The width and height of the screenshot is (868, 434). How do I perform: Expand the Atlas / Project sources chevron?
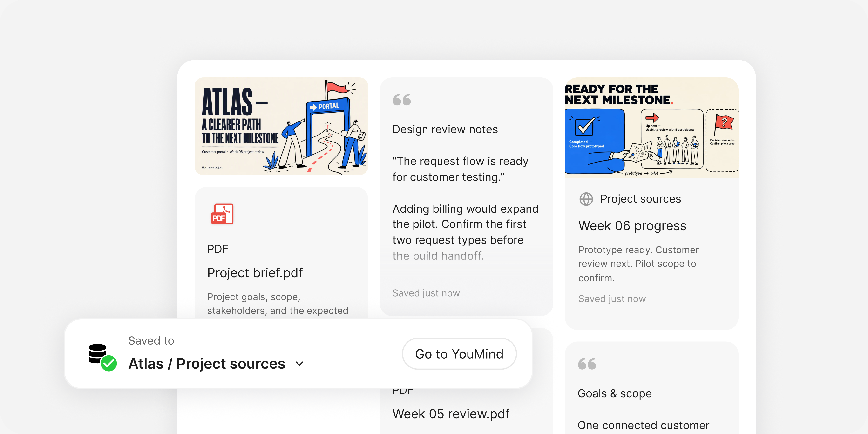click(299, 364)
